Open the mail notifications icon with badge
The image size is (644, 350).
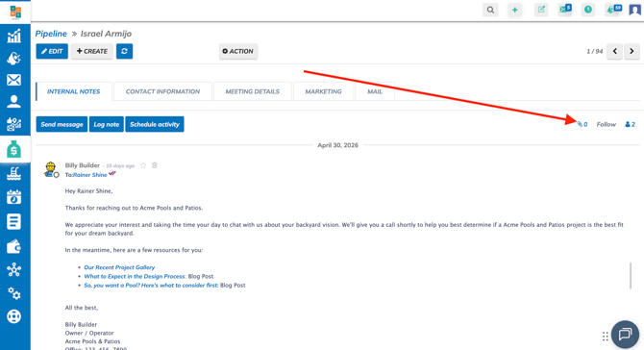pyautogui.click(x=565, y=10)
